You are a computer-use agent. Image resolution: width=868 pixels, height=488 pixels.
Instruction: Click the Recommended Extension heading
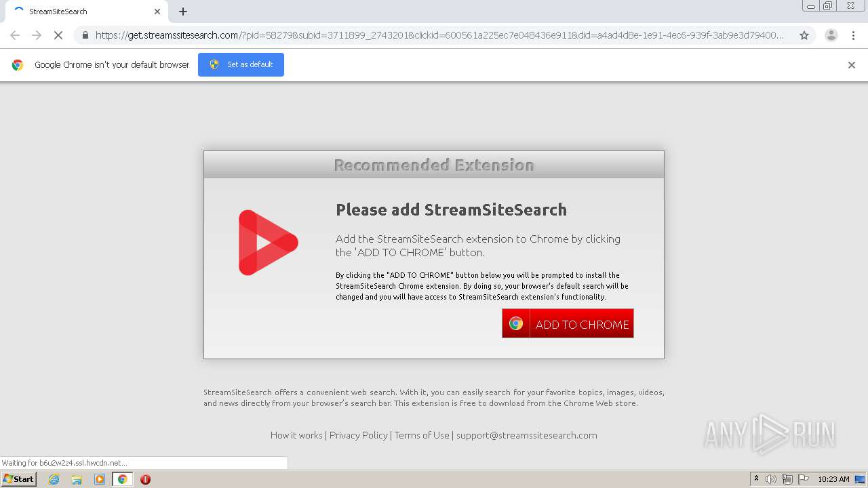[434, 165]
